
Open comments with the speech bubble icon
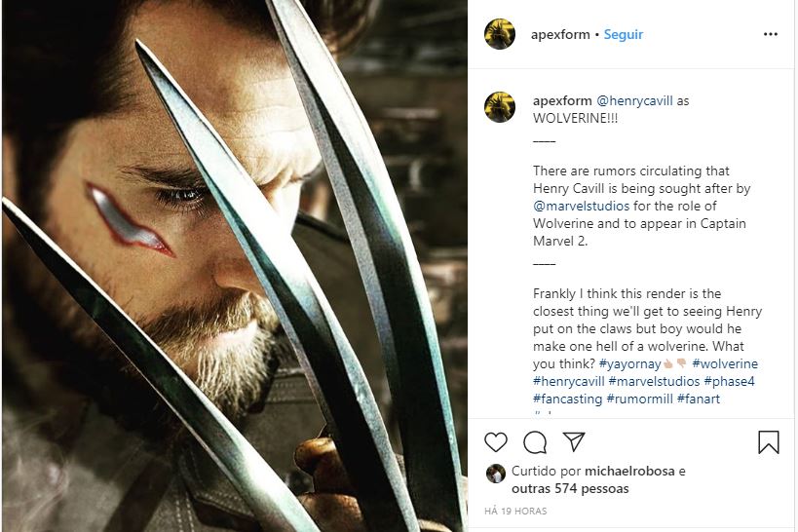click(x=535, y=442)
